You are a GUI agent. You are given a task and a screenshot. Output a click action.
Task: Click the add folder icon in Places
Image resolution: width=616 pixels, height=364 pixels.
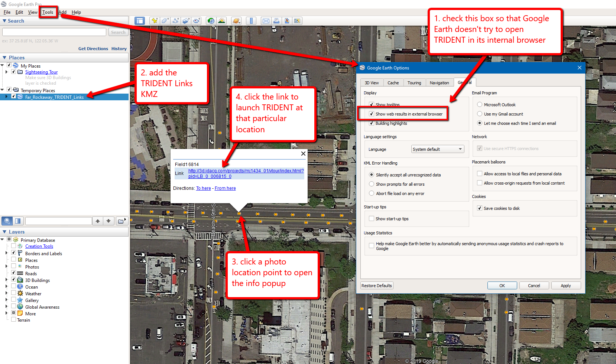point(122,221)
